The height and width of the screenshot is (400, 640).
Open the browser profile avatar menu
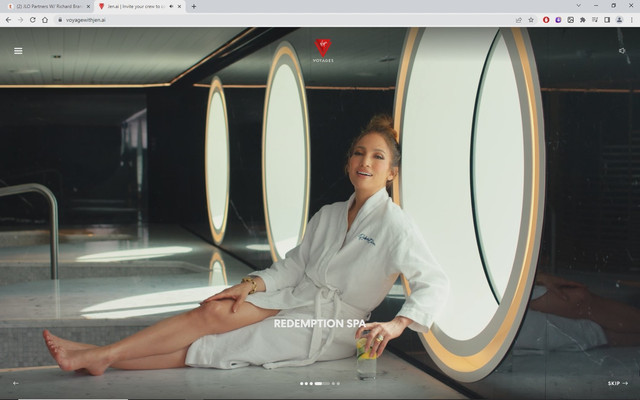pyautogui.click(x=619, y=20)
